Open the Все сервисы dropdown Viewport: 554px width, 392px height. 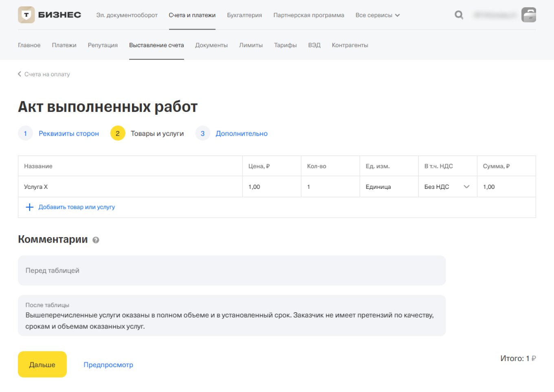(377, 15)
